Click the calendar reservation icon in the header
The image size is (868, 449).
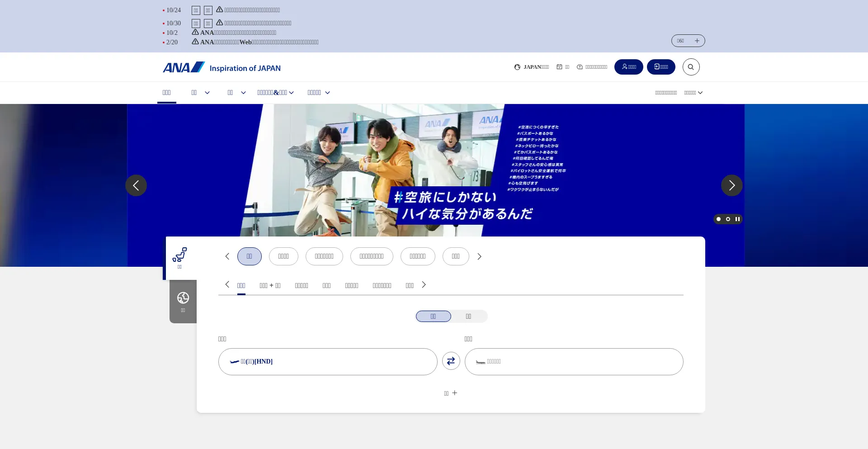[x=560, y=66]
